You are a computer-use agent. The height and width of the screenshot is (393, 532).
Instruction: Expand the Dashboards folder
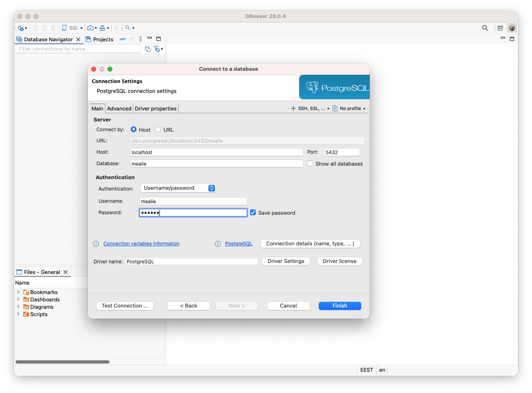(18, 299)
